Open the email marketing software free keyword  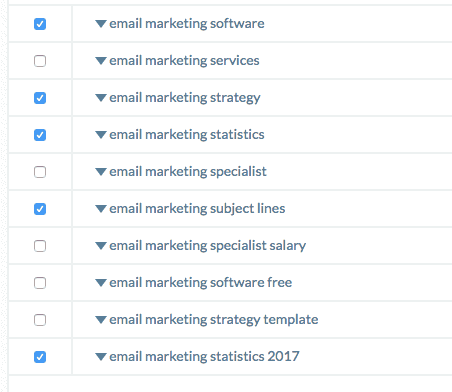pos(201,283)
